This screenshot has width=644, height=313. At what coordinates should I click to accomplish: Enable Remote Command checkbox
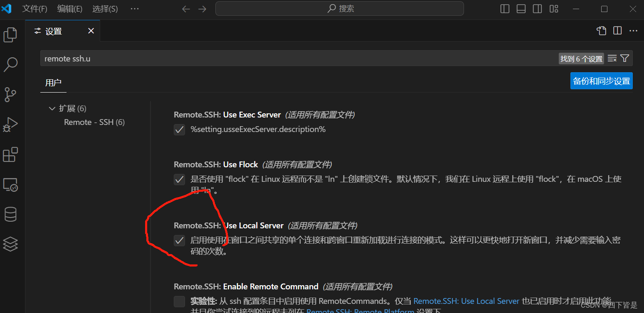179,301
